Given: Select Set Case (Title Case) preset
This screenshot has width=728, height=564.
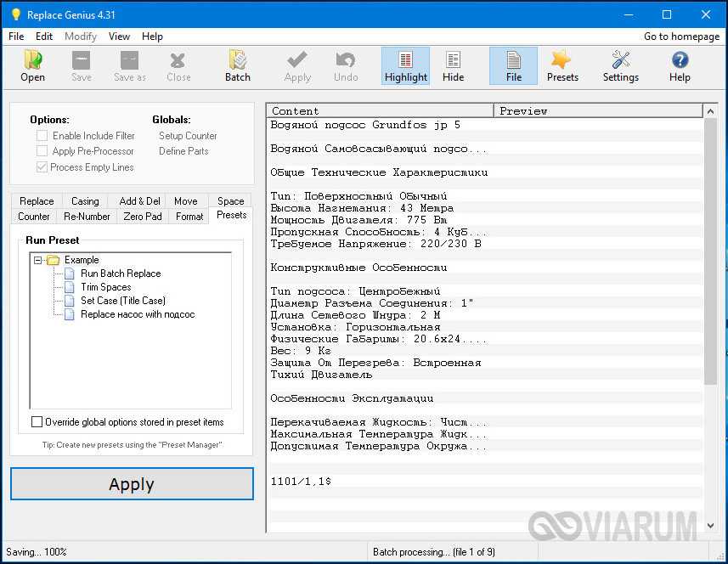Looking at the screenshot, I should pyautogui.click(x=122, y=301).
